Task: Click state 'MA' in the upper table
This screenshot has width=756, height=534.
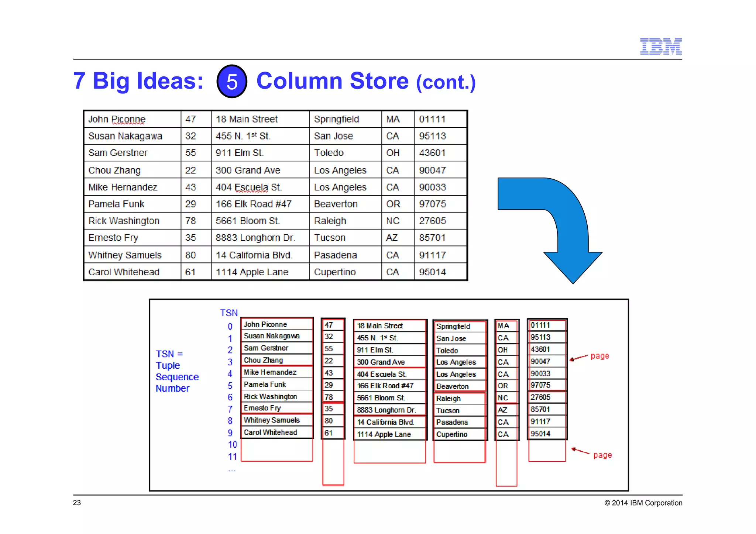Action: (393, 119)
